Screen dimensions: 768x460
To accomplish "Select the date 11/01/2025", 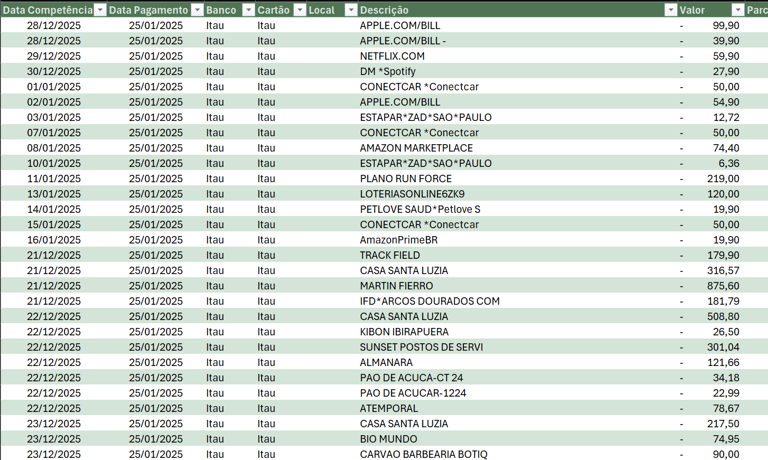I will (x=53, y=178).
